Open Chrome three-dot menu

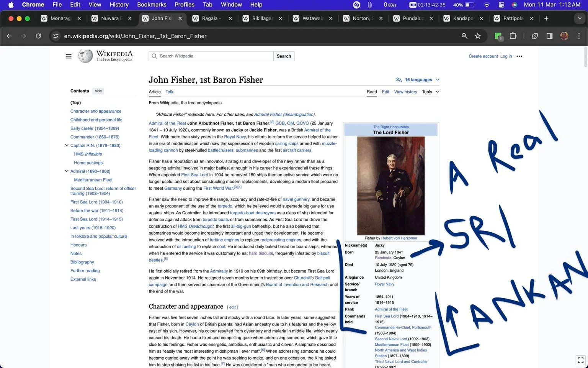pos(579,36)
